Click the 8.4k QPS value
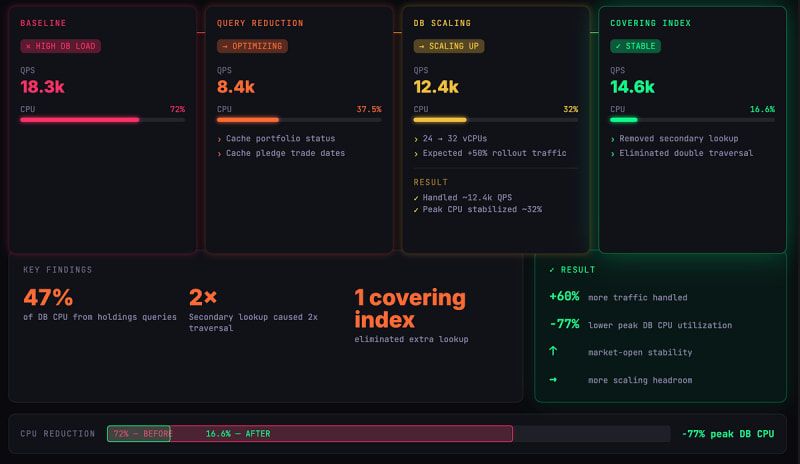The height and width of the screenshot is (464, 800). (236, 87)
